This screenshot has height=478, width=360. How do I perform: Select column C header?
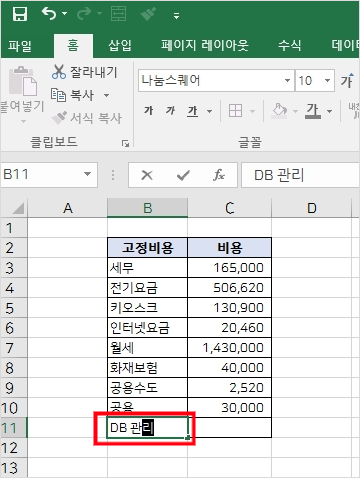click(230, 208)
